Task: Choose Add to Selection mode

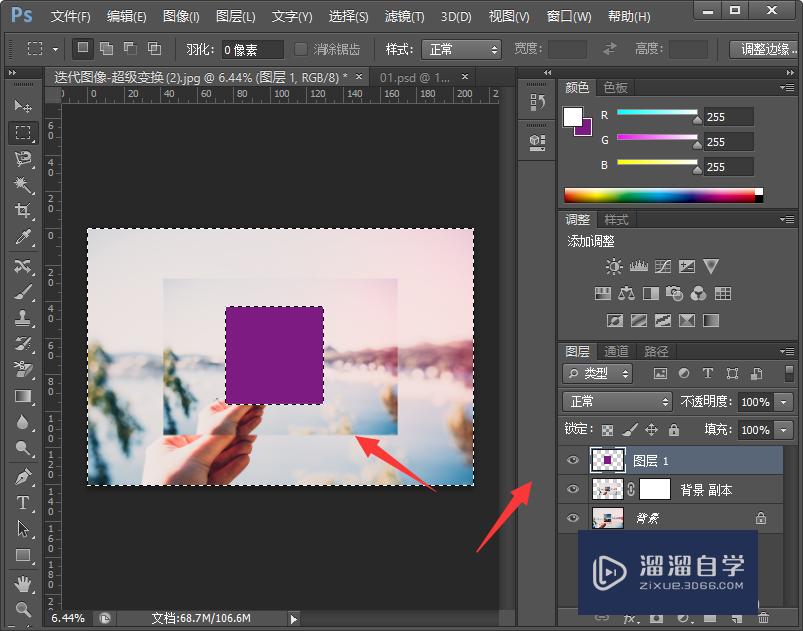Action: pos(107,49)
